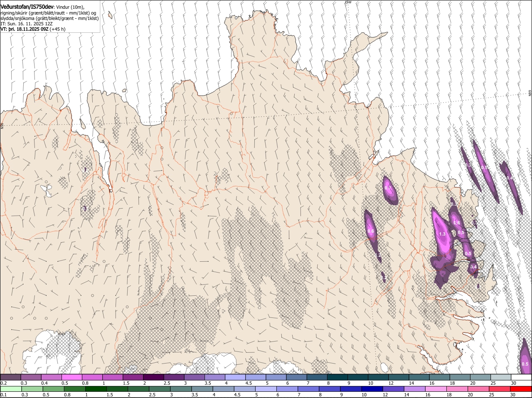Viewport: 532px width, 398px height.
Task: Select pale green bottom swatch between 0.1 and 0.3
Action: tap(11, 389)
